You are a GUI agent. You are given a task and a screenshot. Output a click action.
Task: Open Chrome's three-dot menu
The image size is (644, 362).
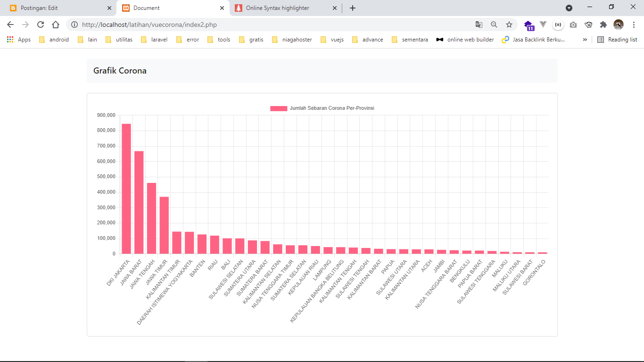pos(634,25)
